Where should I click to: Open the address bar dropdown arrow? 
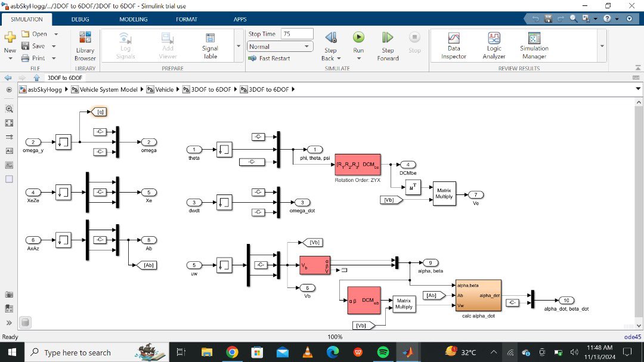[638, 89]
